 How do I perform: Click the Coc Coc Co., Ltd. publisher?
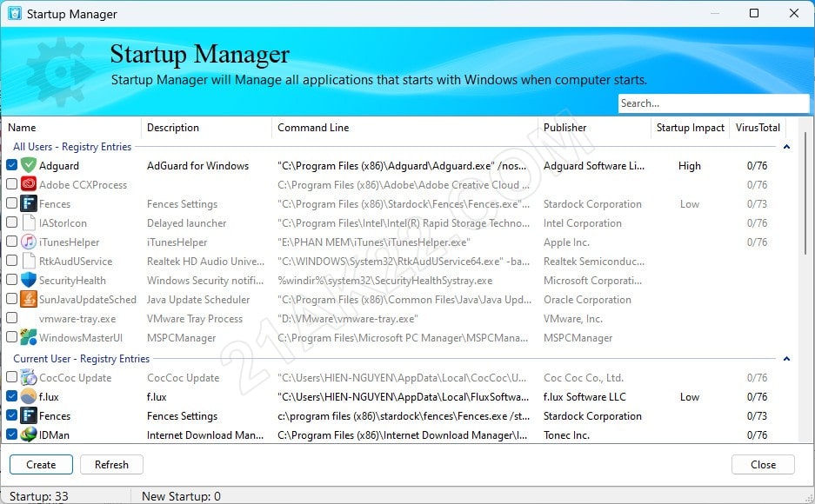(584, 378)
